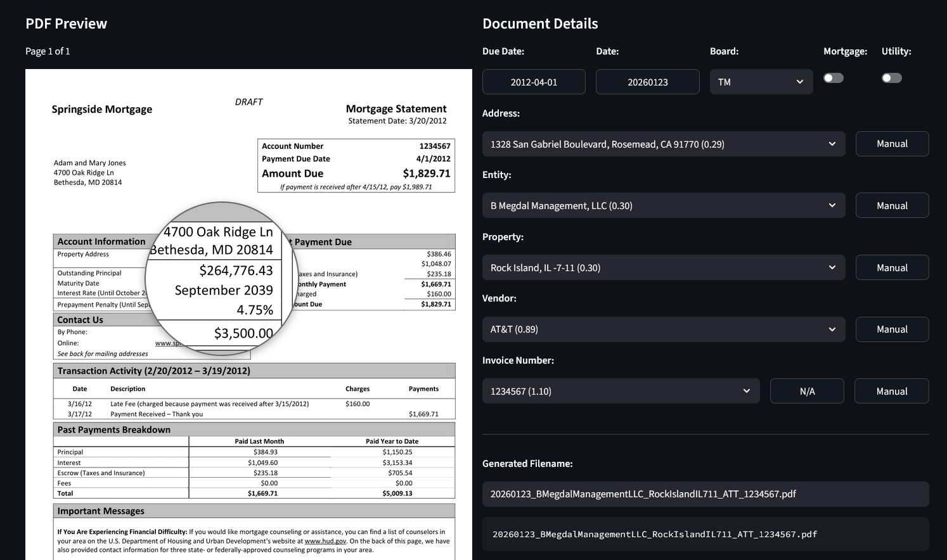Expand the Property dropdown for Rock Island
947x560 pixels.
(x=663, y=267)
